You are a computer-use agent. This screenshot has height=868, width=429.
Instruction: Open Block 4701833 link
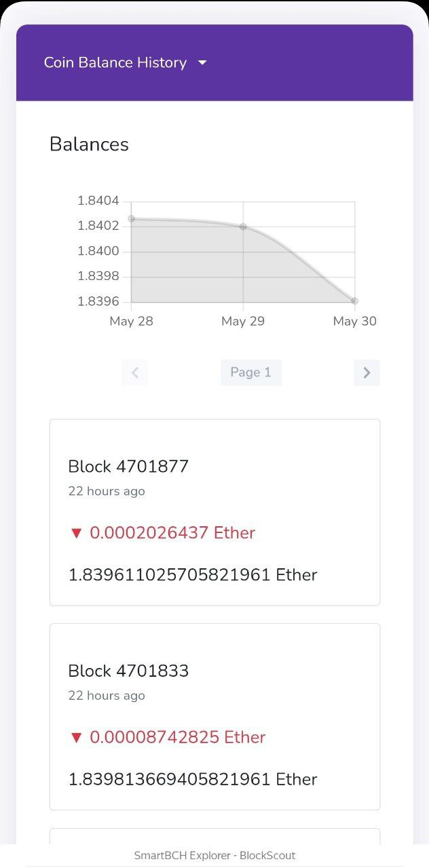(x=128, y=671)
